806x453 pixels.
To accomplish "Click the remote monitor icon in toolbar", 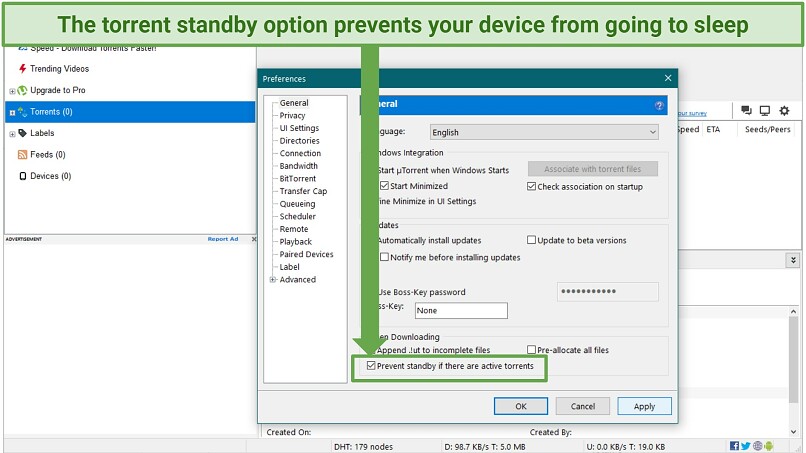I will (765, 110).
